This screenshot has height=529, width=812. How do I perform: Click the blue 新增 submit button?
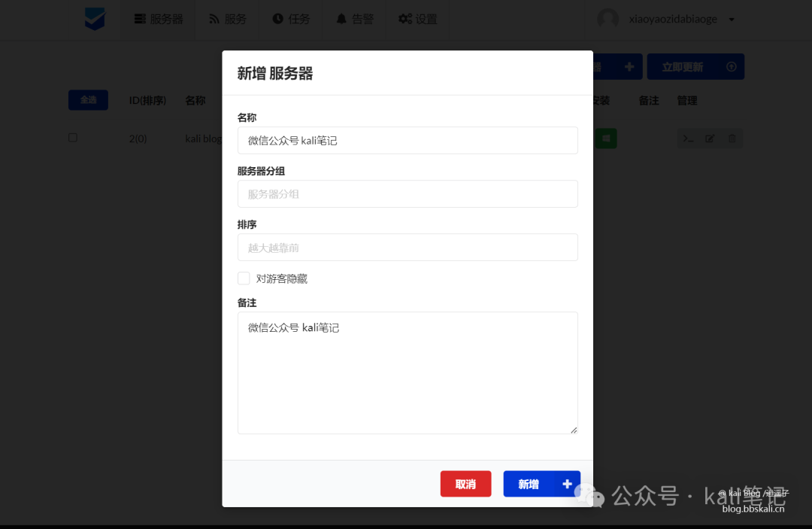541,484
